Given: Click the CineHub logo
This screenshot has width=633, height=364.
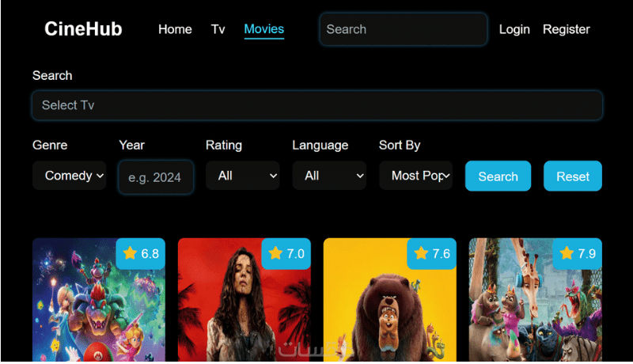Looking at the screenshot, I should tap(83, 29).
